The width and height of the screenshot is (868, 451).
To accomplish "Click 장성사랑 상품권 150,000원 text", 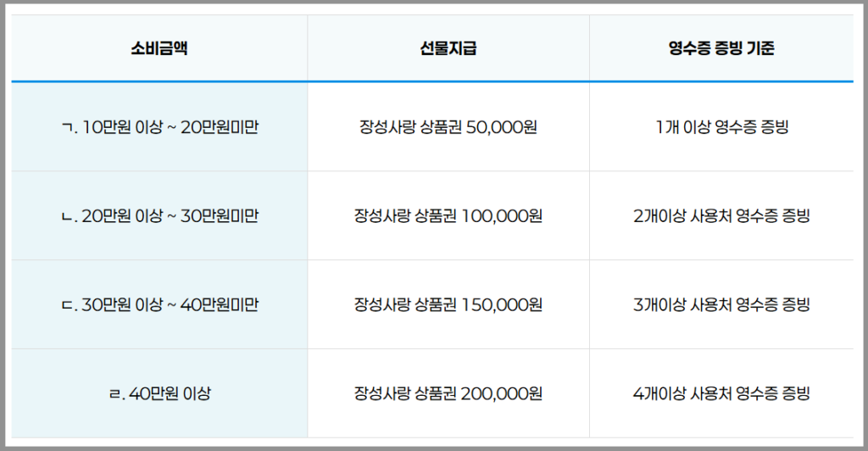I will [x=448, y=304].
